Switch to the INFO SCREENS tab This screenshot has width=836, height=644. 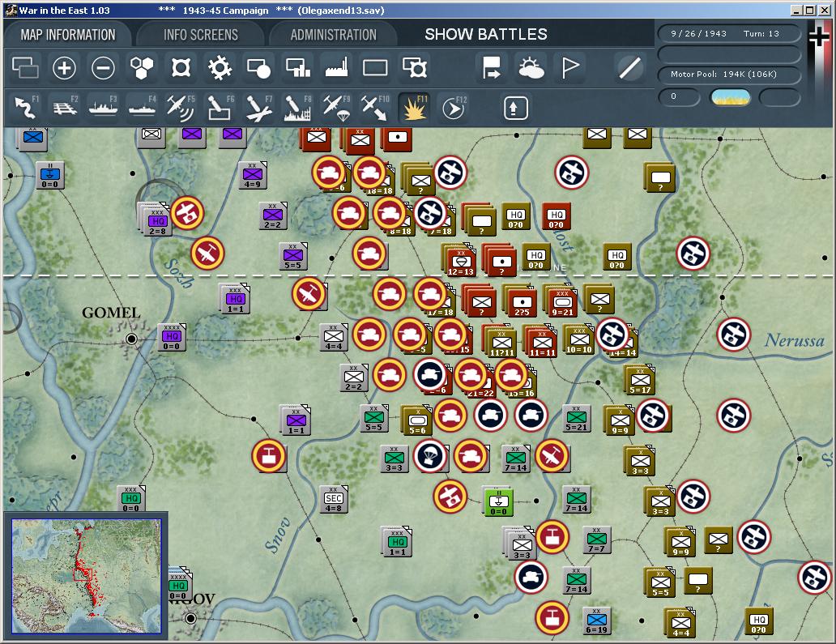(200, 35)
